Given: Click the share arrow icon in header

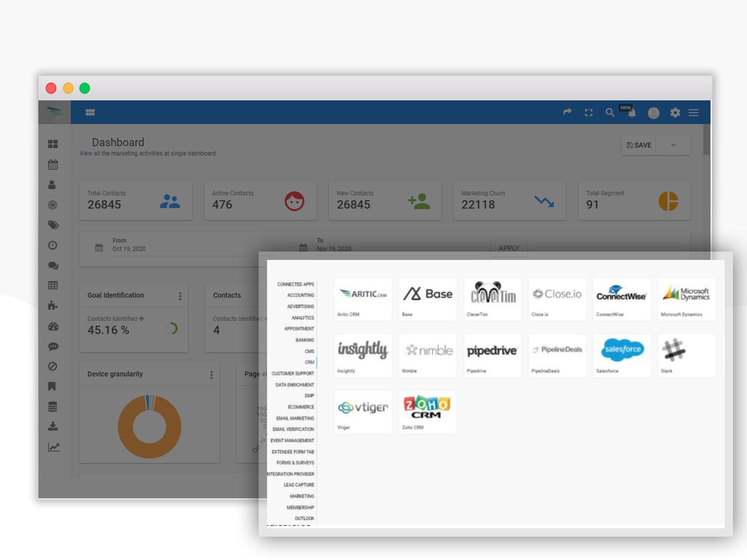Looking at the screenshot, I should pyautogui.click(x=567, y=112).
